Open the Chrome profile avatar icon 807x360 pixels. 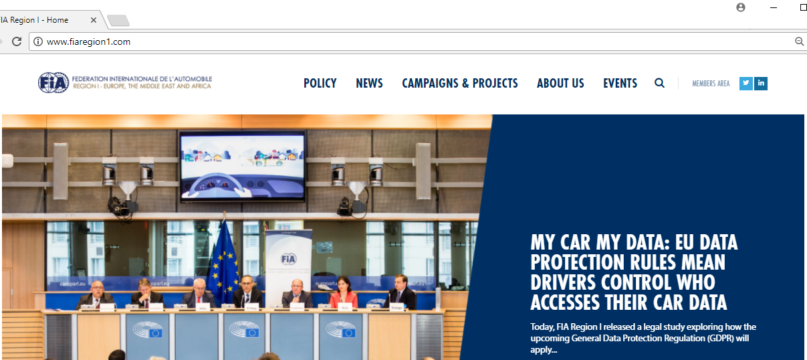pos(741,7)
